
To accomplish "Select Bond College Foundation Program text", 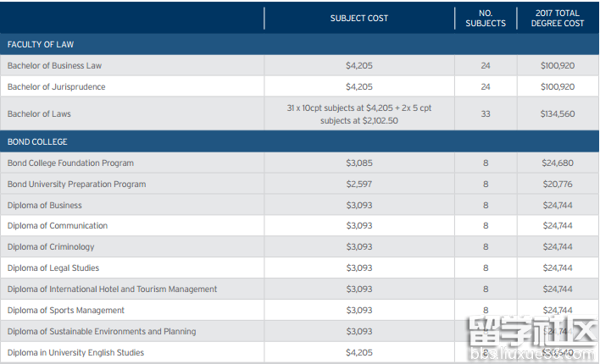I will pos(70,163).
